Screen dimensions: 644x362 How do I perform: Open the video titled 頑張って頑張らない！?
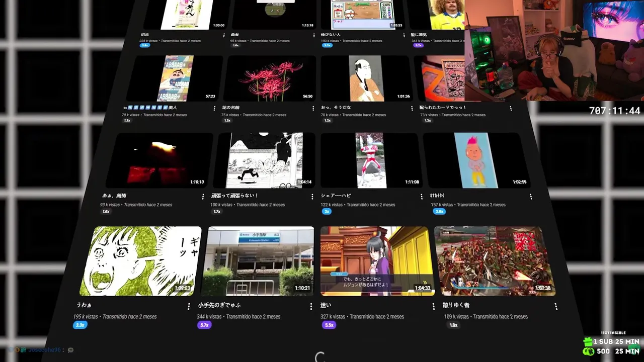pos(234,196)
